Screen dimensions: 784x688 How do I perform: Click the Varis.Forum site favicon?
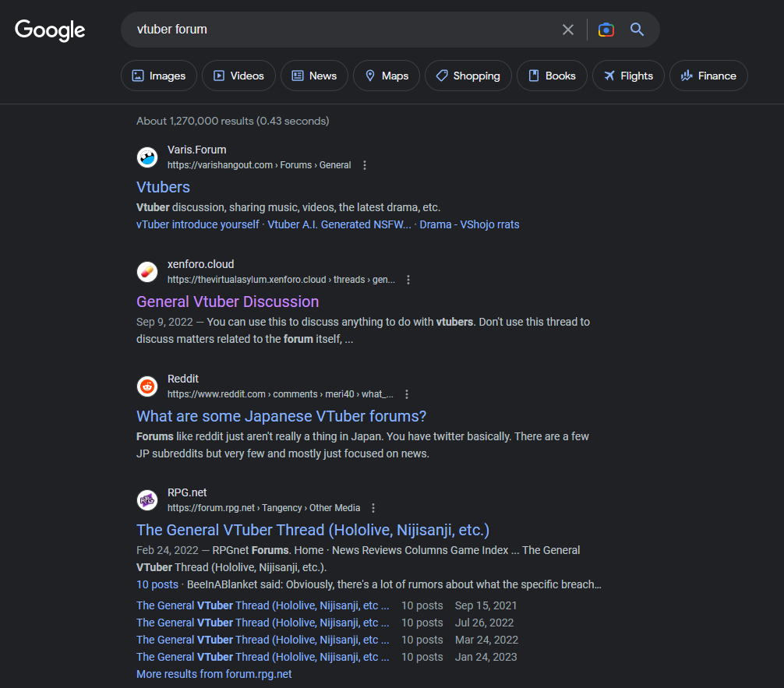point(147,157)
